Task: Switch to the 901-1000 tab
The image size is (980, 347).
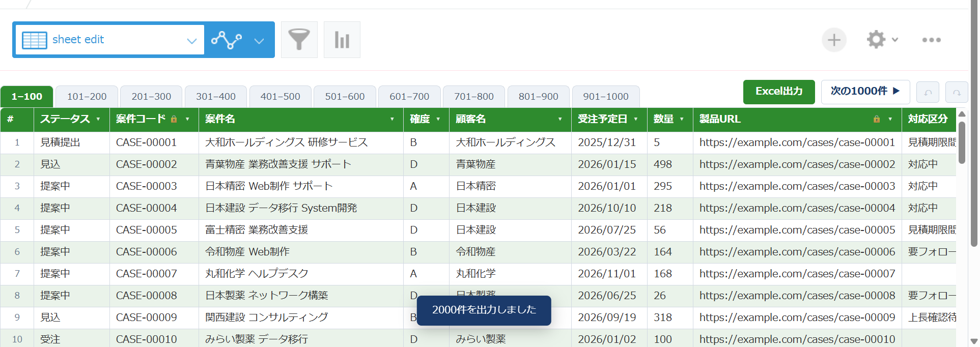Action: click(x=606, y=97)
